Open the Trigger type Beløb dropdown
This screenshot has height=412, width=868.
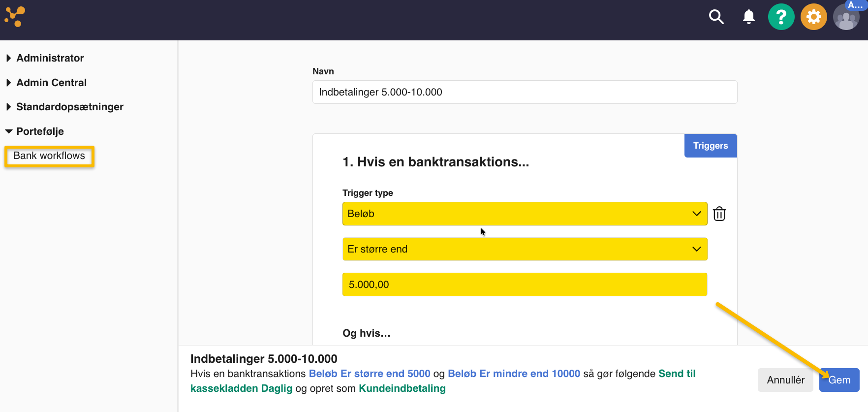coord(525,214)
